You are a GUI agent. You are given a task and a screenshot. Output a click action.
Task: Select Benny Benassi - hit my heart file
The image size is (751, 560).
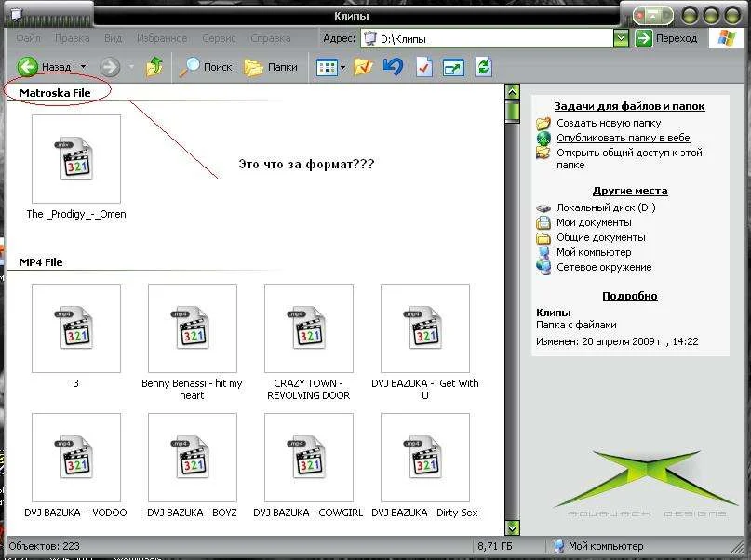click(x=193, y=328)
